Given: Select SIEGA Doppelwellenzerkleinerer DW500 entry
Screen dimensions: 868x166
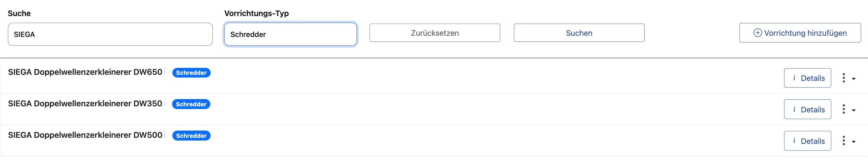Looking at the screenshot, I should 85,135.
